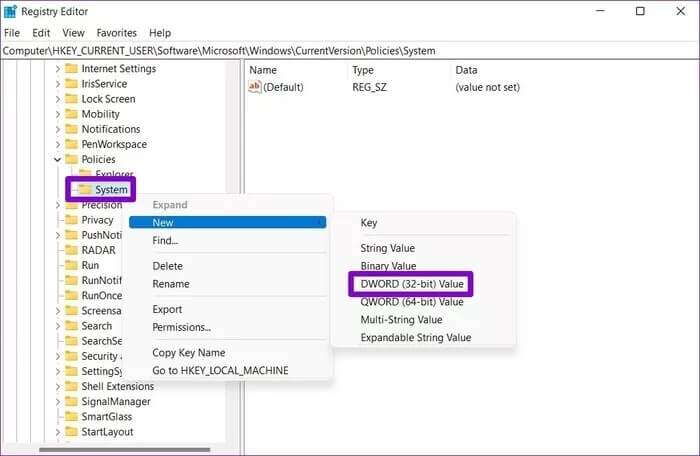Select the Internet Settings folder icon

click(71, 69)
